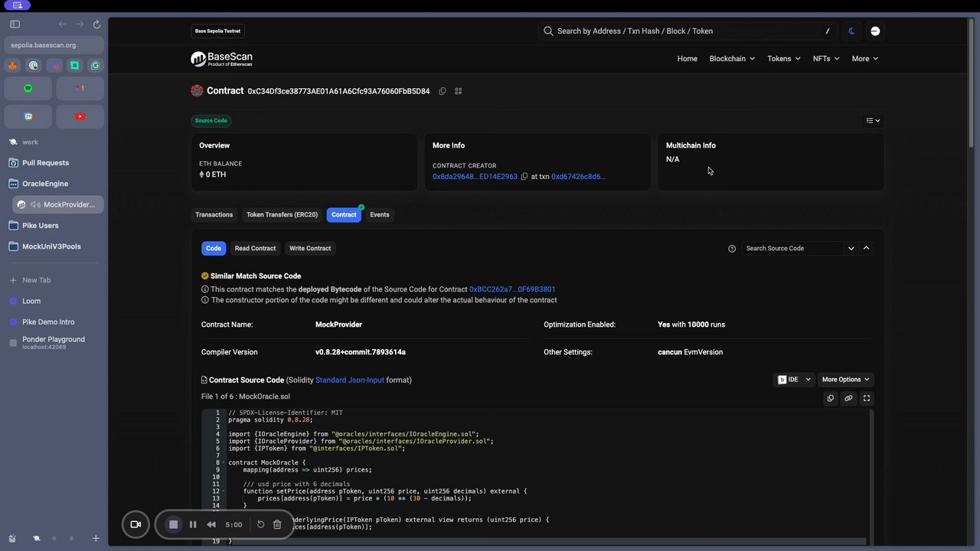Delete the Loom recording with trash icon

coord(277,524)
